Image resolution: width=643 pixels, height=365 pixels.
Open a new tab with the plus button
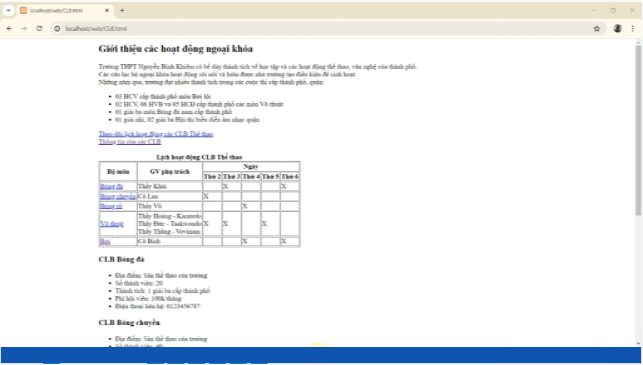122,11
